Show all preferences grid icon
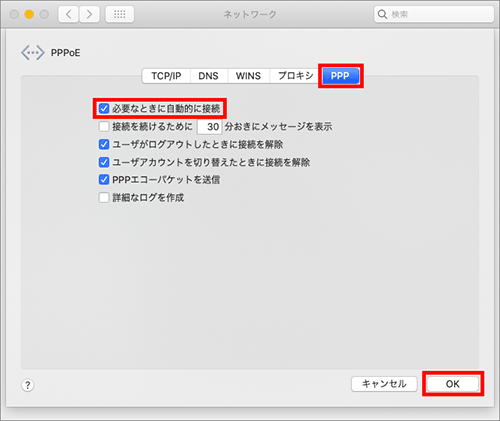The width and height of the screenshot is (500, 421). click(x=120, y=14)
